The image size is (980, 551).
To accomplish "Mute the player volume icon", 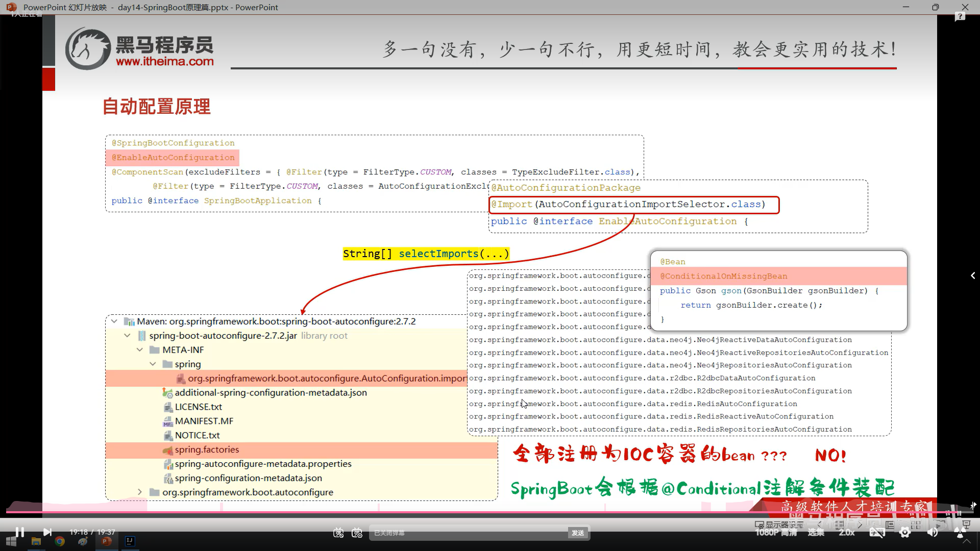I will click(x=933, y=533).
